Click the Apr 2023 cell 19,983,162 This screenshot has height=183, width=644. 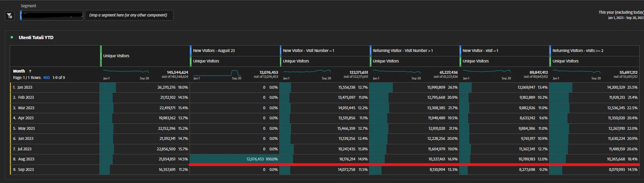[x=144, y=118]
